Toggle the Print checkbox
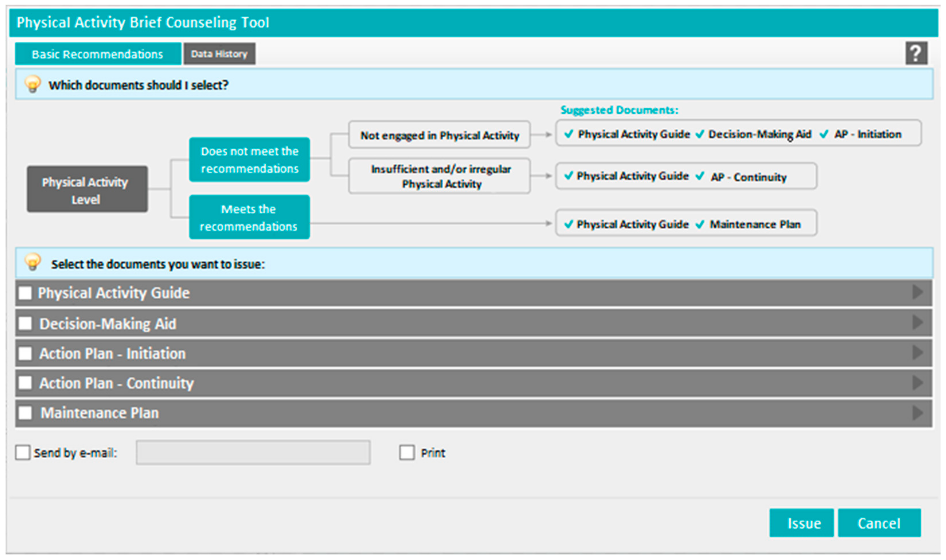This screenshot has height=560, width=946. (407, 453)
